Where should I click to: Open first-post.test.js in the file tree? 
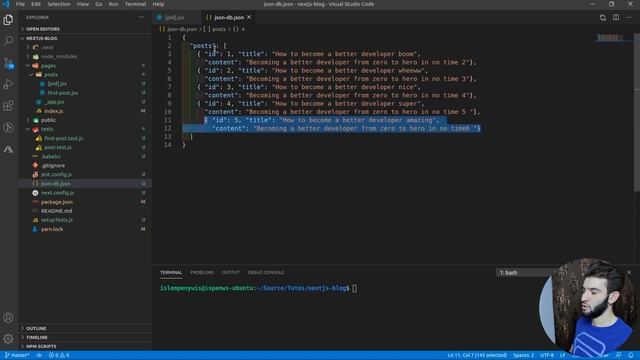pyautogui.click(x=64, y=138)
